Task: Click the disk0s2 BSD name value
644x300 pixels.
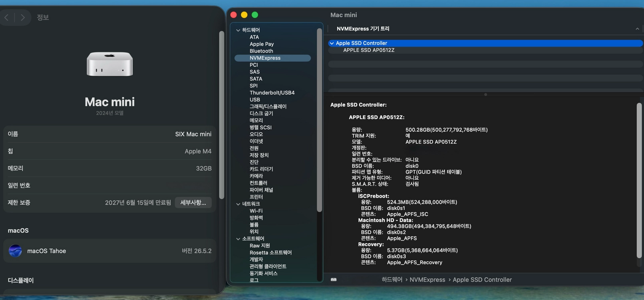Action: [396, 232]
